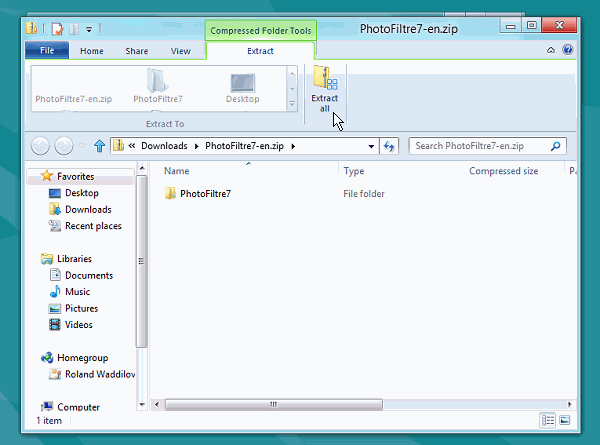Open the Documents library
Viewport: 600px width, 445px height.
coord(89,275)
